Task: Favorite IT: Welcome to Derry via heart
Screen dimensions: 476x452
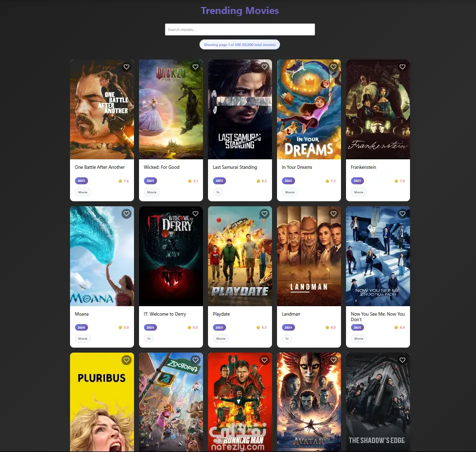Action: [195, 214]
